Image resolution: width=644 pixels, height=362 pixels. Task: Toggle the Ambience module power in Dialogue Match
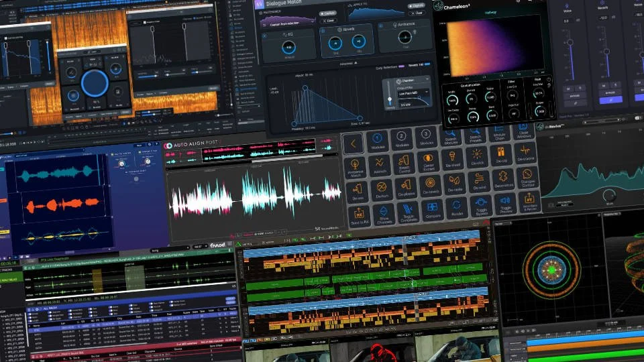tap(381, 26)
